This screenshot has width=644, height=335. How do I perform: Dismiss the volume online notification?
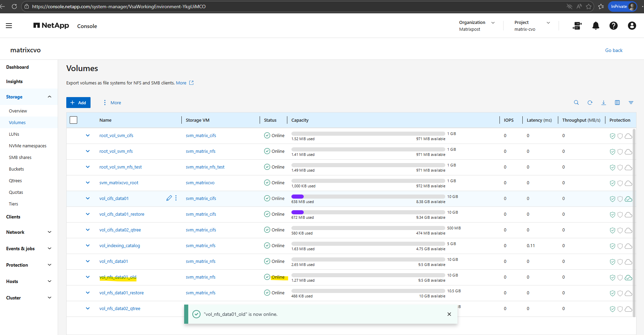click(x=449, y=314)
